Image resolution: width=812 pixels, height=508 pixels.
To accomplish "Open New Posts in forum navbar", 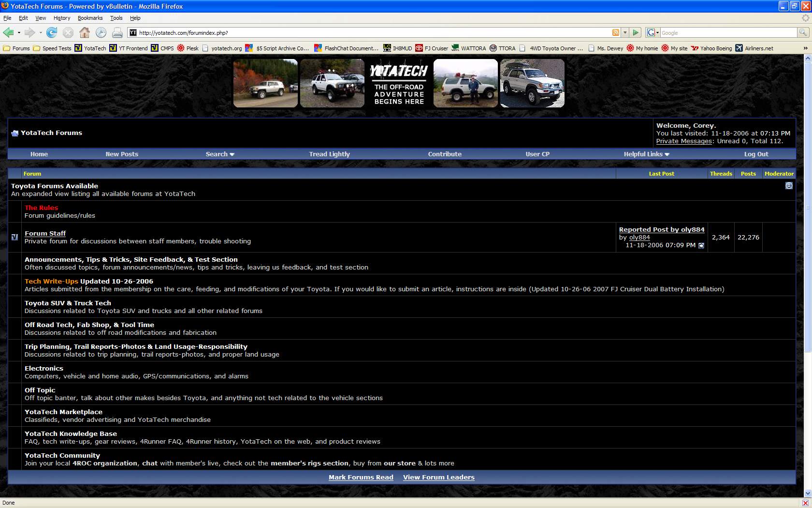I will pos(122,154).
